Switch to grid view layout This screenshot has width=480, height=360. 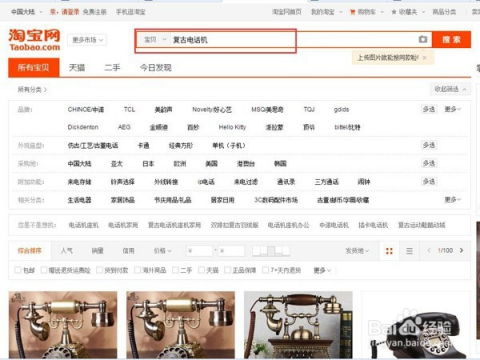(x=389, y=251)
